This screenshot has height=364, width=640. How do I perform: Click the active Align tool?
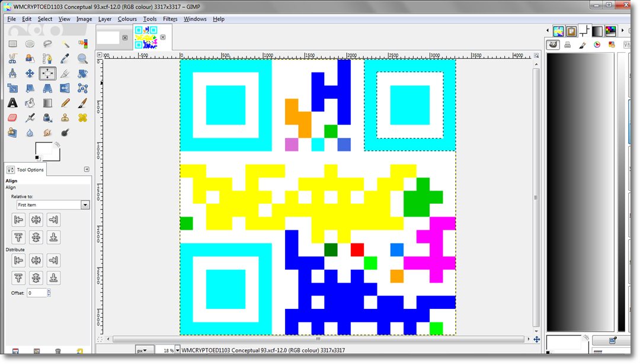(x=47, y=73)
